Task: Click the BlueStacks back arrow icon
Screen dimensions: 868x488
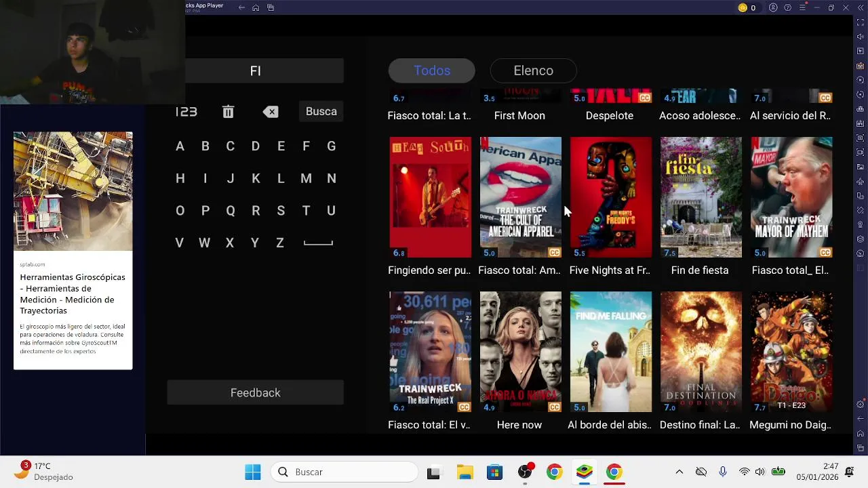Action: click(241, 7)
